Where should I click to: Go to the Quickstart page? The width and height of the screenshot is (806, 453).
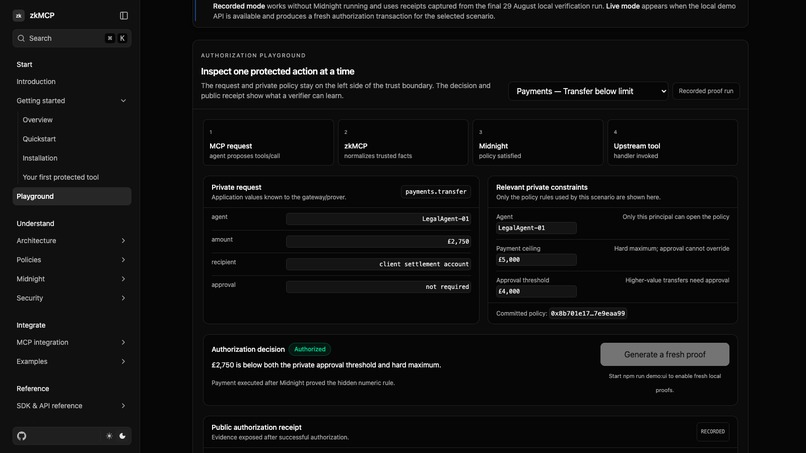[x=39, y=139]
